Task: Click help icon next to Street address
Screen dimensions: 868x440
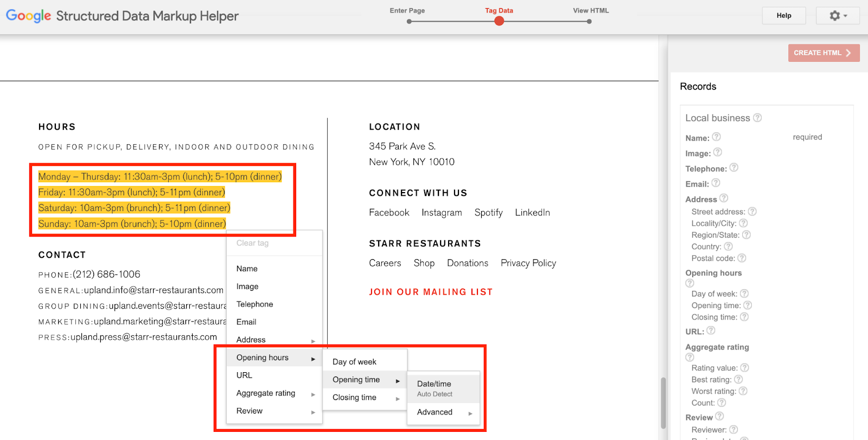Action: [752, 212]
